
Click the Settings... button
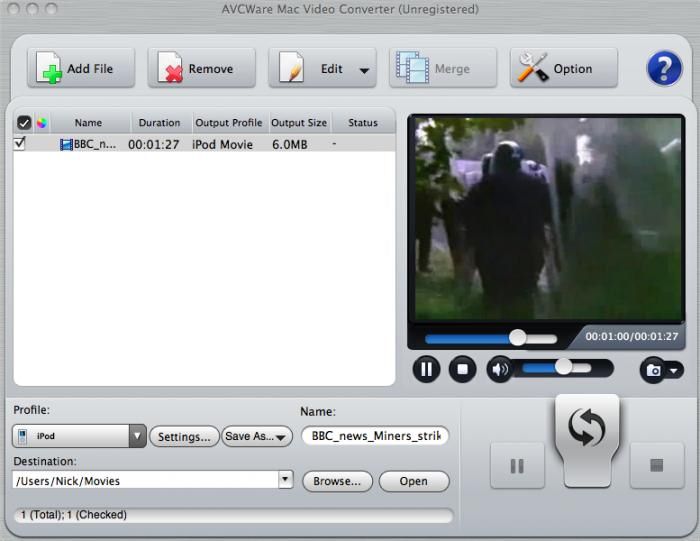tap(184, 436)
